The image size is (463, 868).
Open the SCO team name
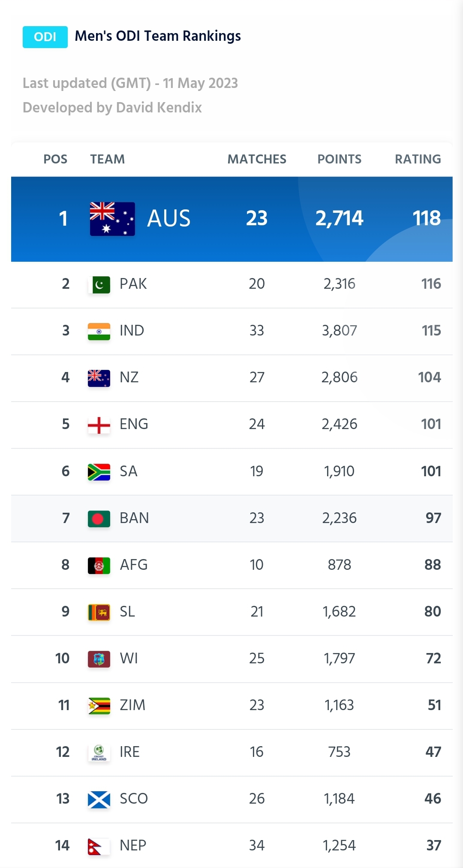pyautogui.click(x=134, y=798)
